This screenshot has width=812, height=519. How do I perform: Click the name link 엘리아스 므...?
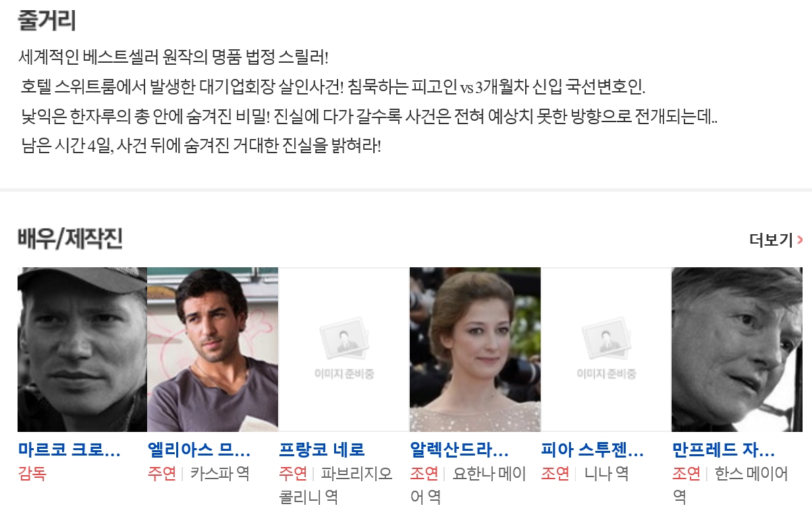point(199,449)
